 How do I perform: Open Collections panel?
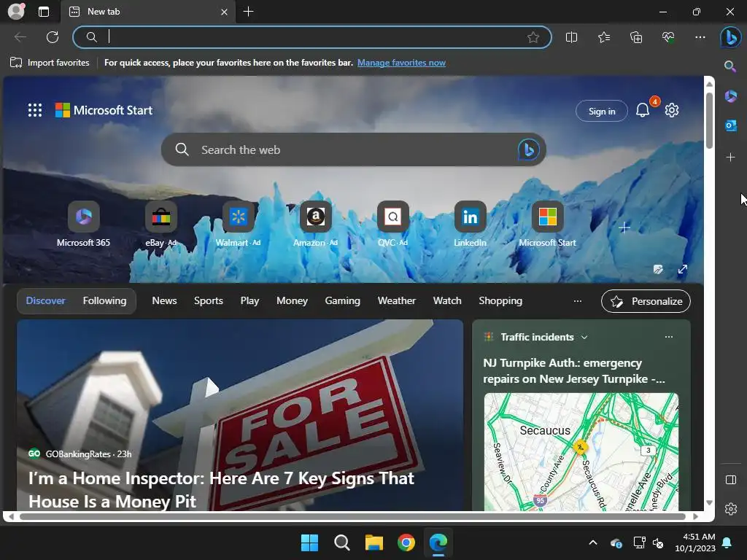click(636, 37)
